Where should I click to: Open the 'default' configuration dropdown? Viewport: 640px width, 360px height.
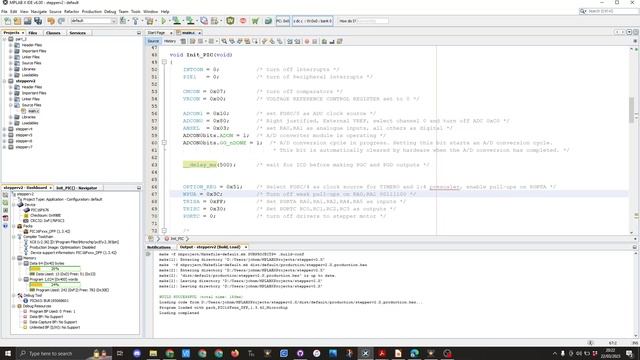click(93, 21)
